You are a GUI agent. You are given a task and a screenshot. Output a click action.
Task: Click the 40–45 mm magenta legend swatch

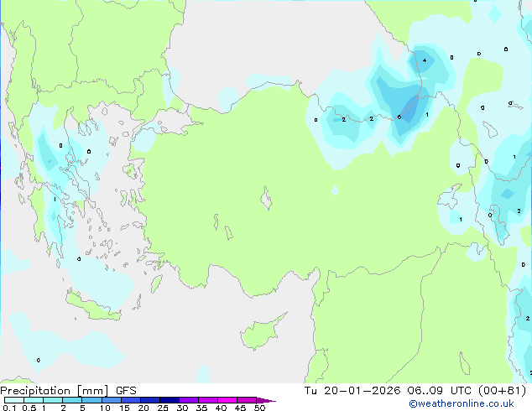227,400
